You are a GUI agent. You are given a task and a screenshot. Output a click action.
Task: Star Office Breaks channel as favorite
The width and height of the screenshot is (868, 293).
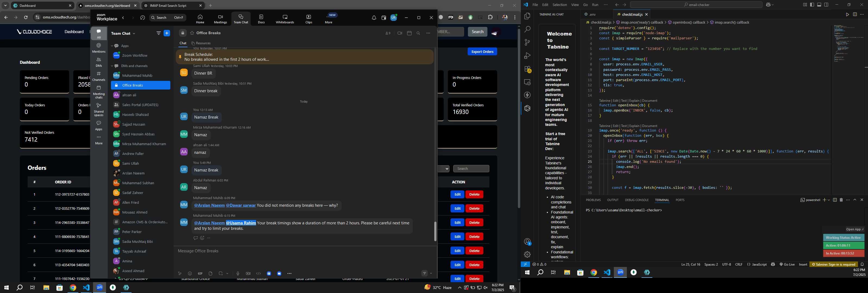coord(192,33)
